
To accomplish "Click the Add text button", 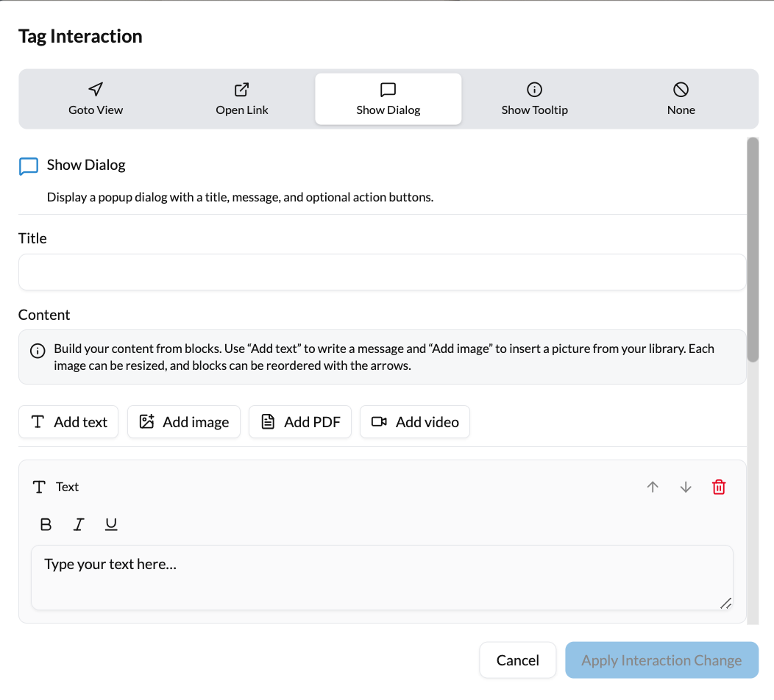I will [68, 422].
